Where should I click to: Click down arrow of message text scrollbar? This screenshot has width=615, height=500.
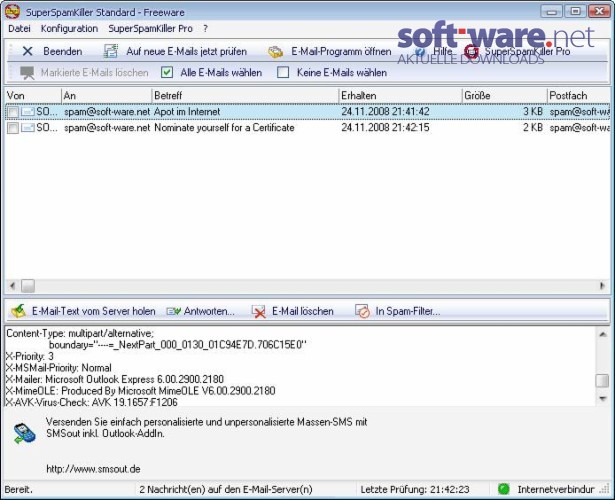tap(602, 399)
